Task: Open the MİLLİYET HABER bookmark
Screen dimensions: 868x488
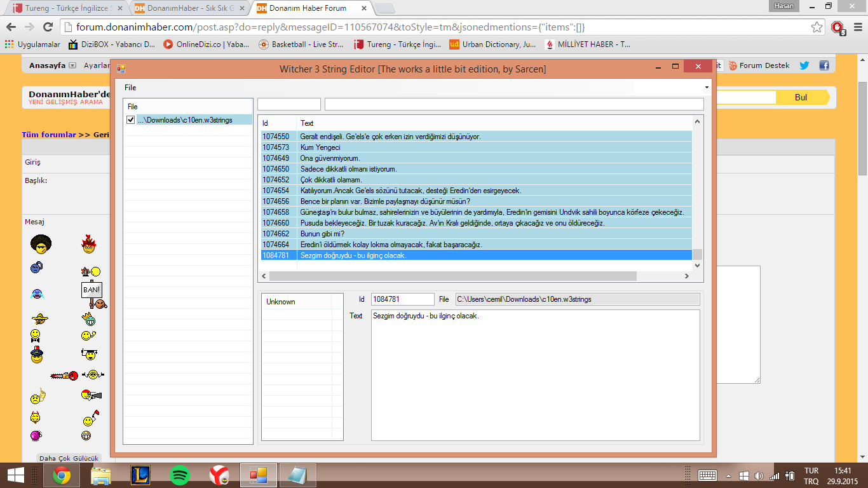Action: coord(588,44)
